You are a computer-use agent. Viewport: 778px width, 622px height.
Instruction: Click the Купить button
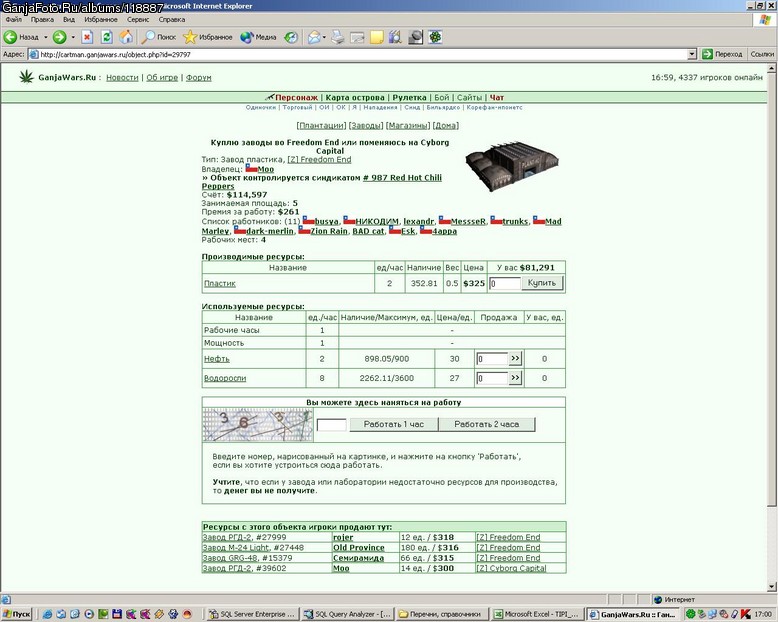[542, 283]
